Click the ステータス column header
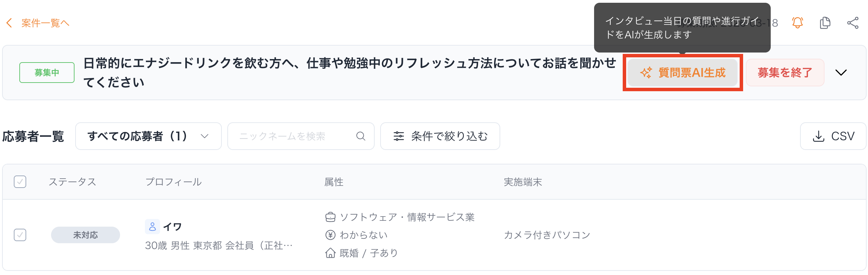 click(x=72, y=182)
